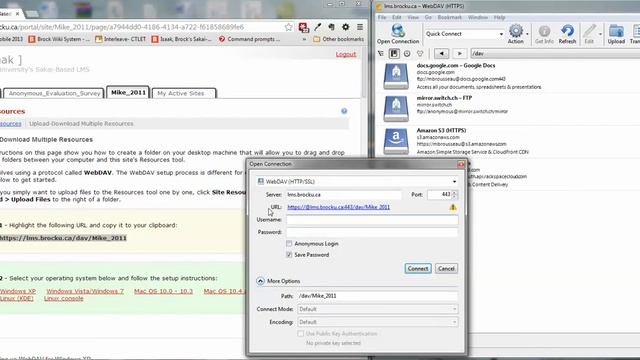Click the Refresh arrow icon in Cyberduck
The image size is (640, 360).
(x=567, y=31)
